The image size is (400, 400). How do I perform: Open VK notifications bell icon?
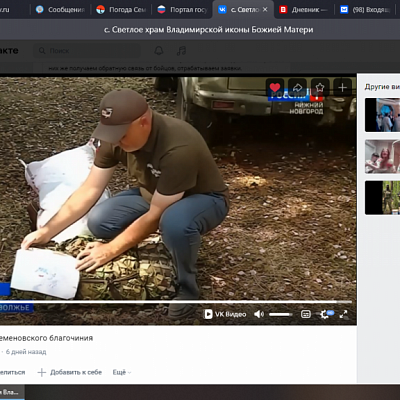159,51
